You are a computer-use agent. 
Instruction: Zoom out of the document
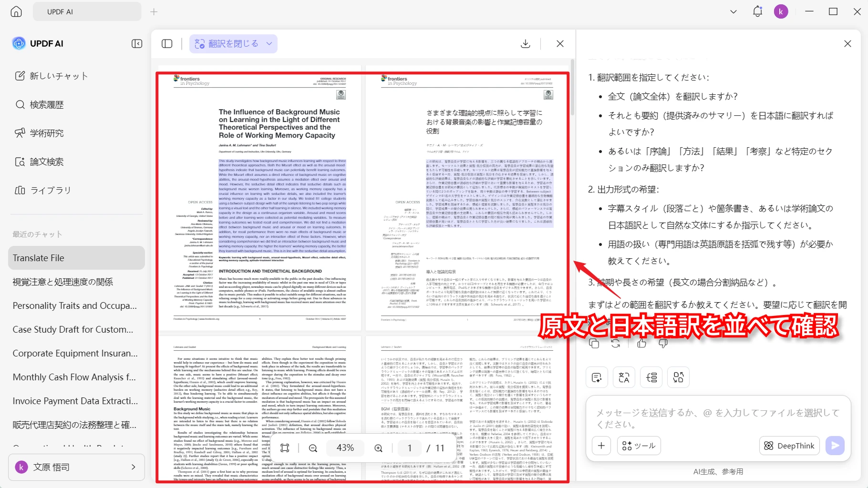pos(313,448)
